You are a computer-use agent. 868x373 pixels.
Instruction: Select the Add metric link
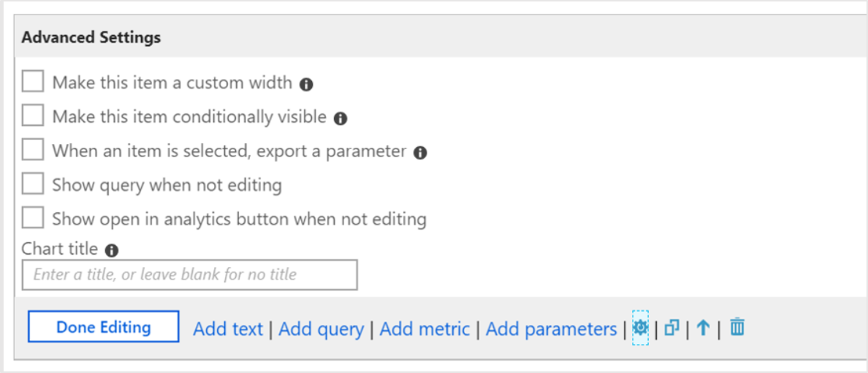(x=425, y=329)
